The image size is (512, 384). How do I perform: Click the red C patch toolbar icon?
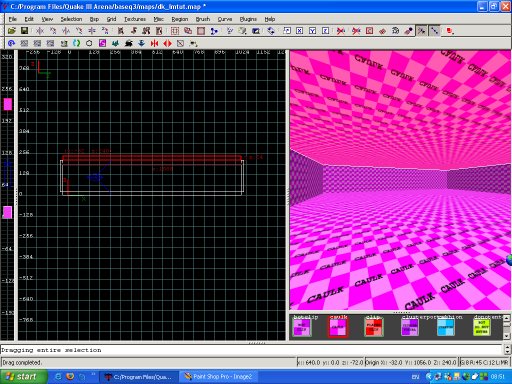369,31
